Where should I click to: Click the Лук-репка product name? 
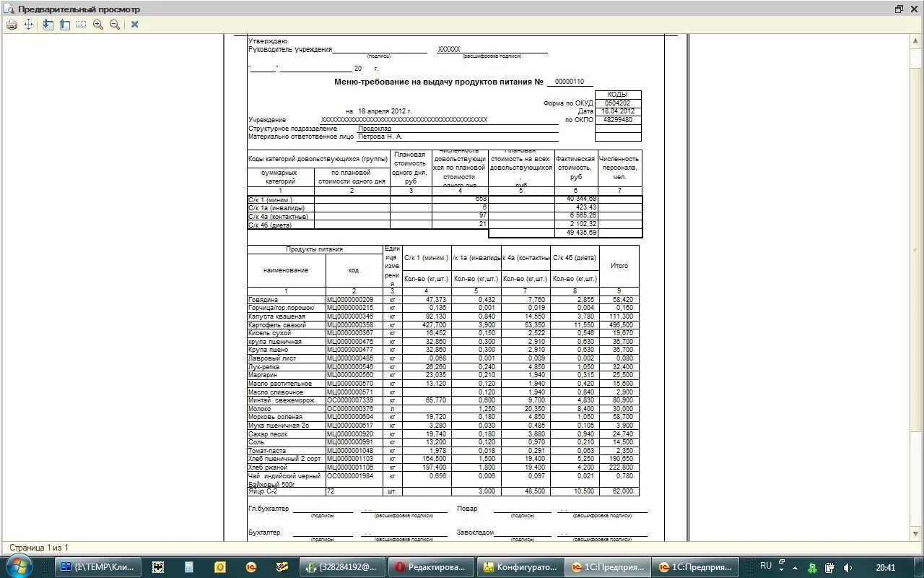(263, 367)
